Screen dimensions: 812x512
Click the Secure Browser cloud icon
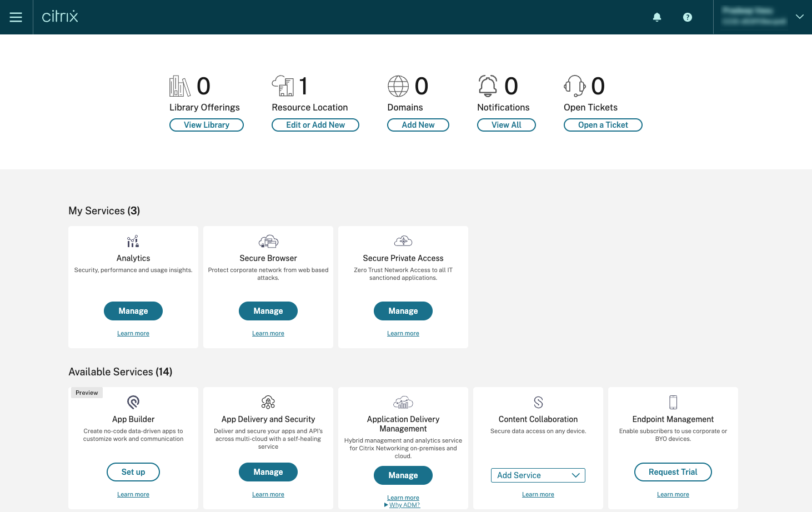coord(268,242)
